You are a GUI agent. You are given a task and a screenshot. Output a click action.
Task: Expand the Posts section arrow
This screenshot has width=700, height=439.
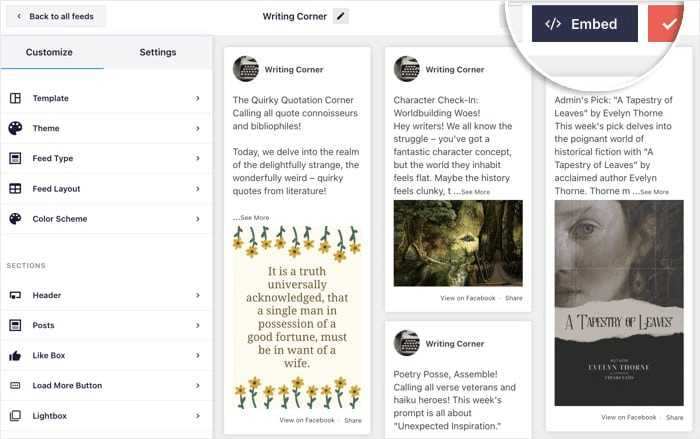pos(198,325)
